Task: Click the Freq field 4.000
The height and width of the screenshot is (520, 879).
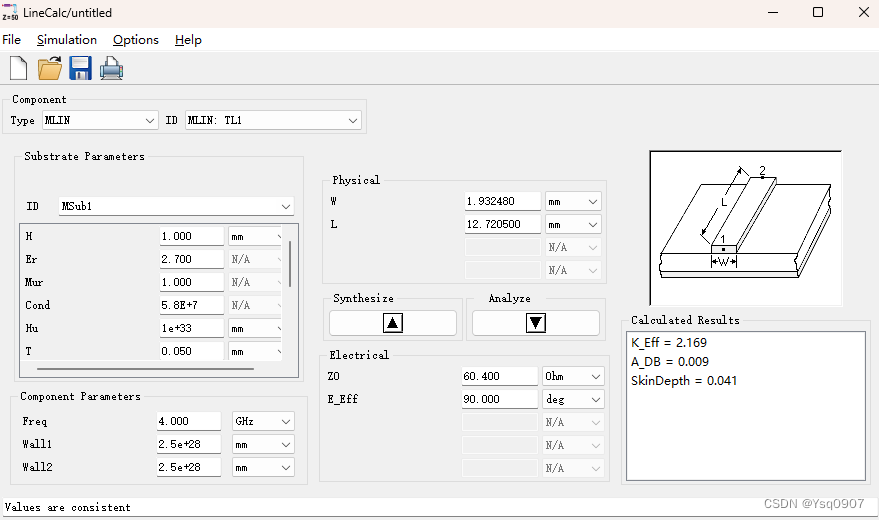Action: pyautogui.click(x=189, y=421)
